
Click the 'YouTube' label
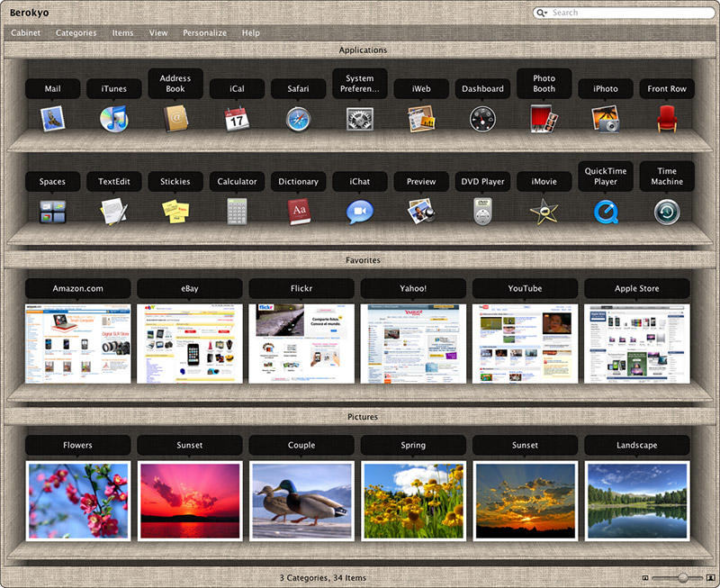point(526,288)
